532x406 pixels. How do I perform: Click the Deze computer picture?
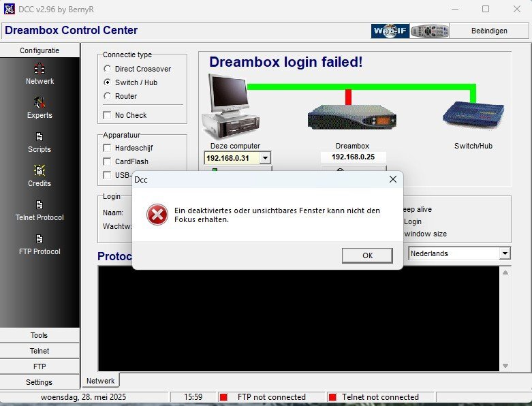pos(231,106)
